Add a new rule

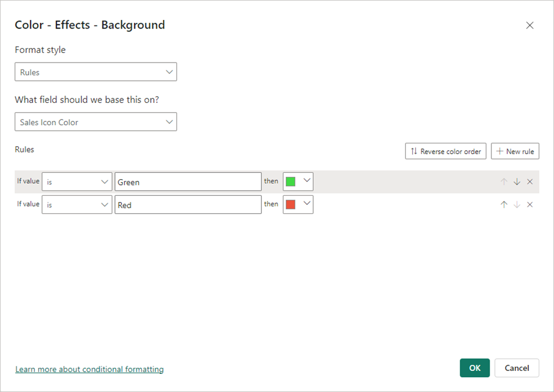click(515, 151)
